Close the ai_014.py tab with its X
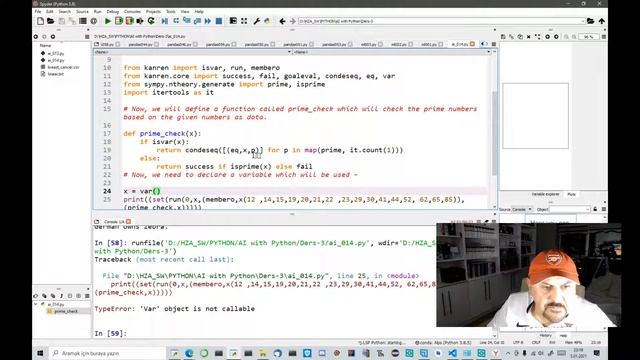Image resolution: width=640 pixels, height=360 pixels. coord(472,44)
